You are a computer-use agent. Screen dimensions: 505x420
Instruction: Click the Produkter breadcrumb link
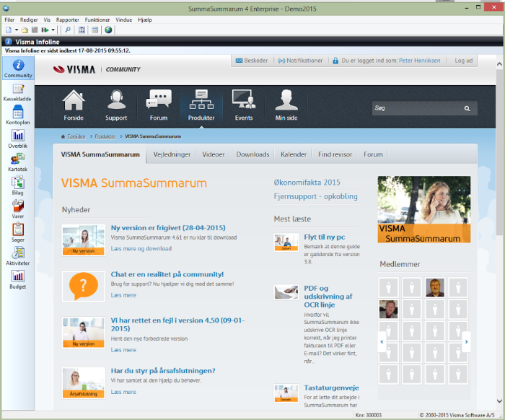click(105, 136)
